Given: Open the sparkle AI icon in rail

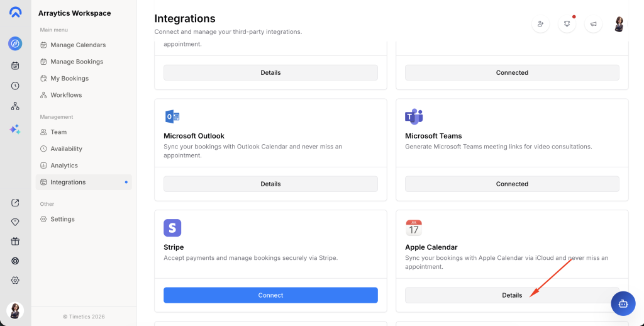Looking at the screenshot, I should click(15, 129).
